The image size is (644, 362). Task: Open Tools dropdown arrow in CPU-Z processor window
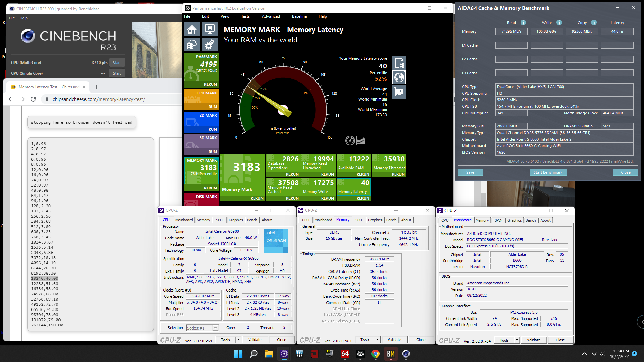(238, 340)
